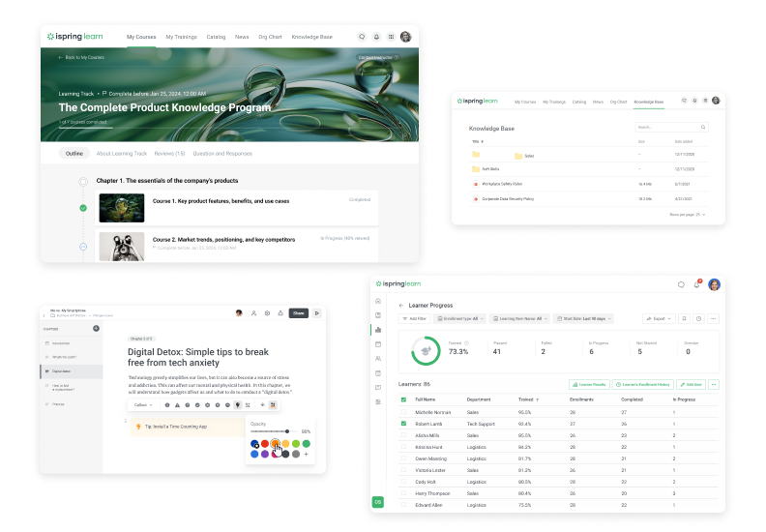Open notification bell with red badge in Learner Progress
Viewport: 766px width, 532px height.
click(x=697, y=284)
